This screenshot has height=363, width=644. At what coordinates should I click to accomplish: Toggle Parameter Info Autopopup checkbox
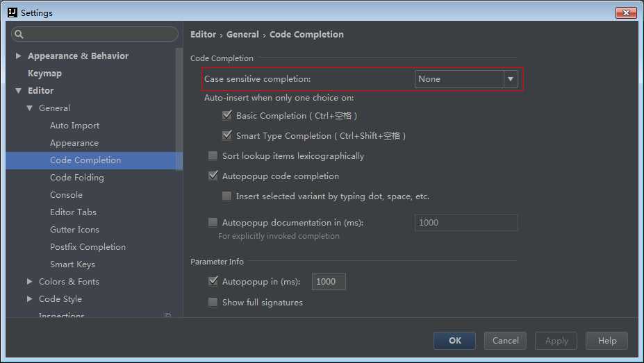(x=213, y=281)
